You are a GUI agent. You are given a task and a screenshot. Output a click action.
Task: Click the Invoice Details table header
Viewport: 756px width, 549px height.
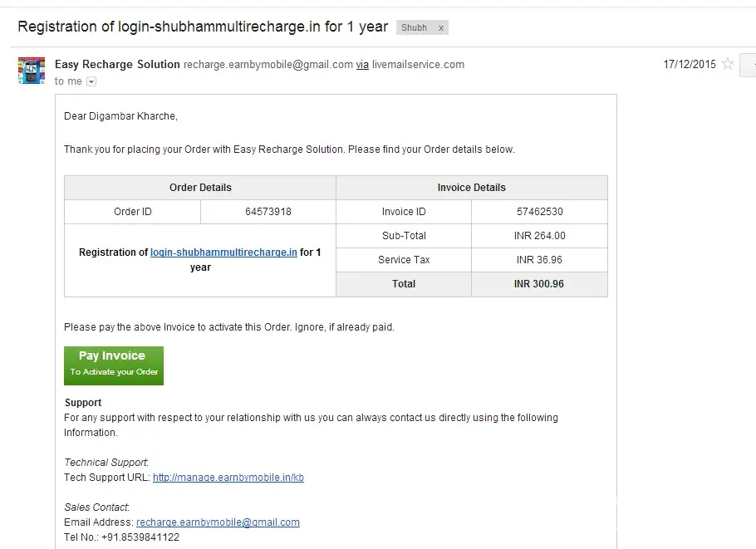[x=472, y=188]
